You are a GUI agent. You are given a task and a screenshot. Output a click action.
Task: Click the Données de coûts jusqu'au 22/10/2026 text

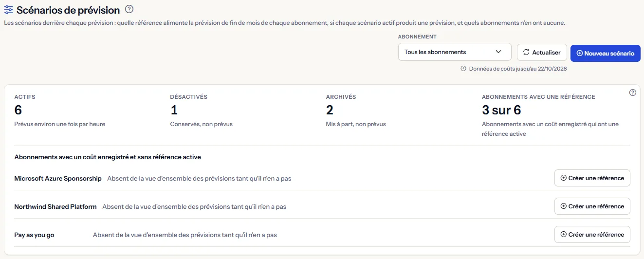coord(518,69)
